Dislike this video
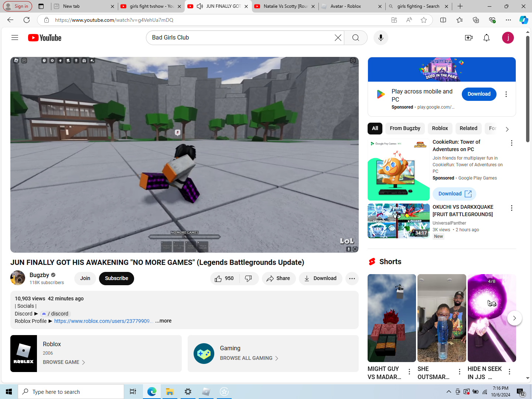Viewport: 532px width, 399px height. 249,279
